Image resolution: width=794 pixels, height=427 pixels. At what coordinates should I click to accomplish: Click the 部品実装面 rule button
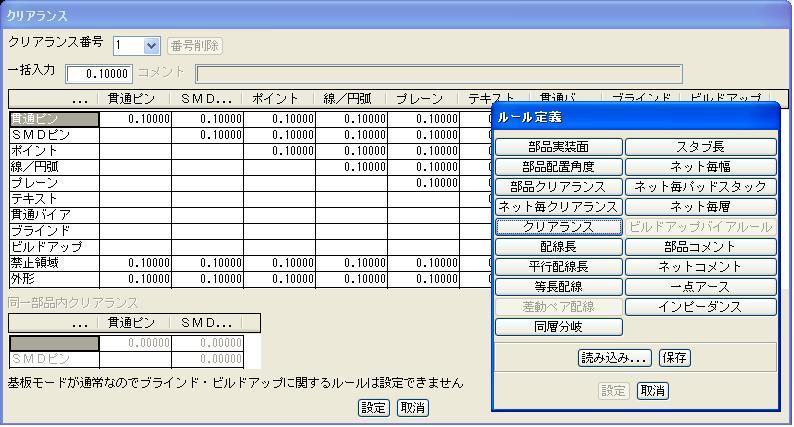click(x=558, y=147)
